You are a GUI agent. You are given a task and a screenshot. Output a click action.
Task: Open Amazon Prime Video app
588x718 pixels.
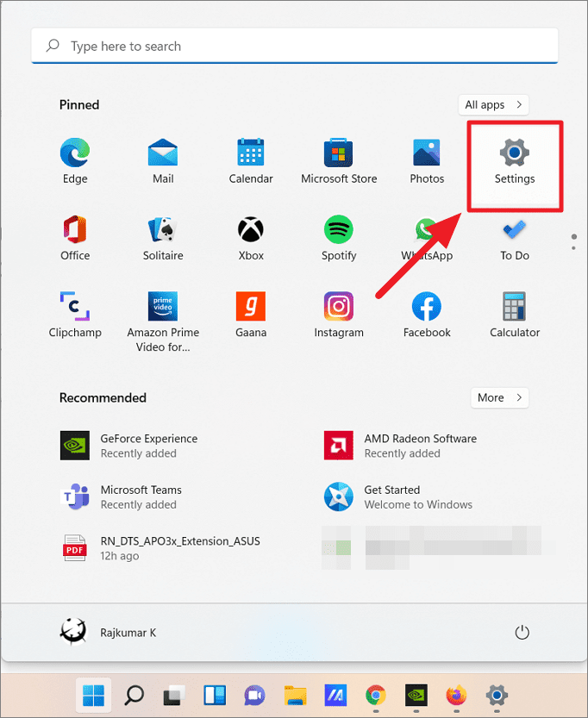(163, 322)
